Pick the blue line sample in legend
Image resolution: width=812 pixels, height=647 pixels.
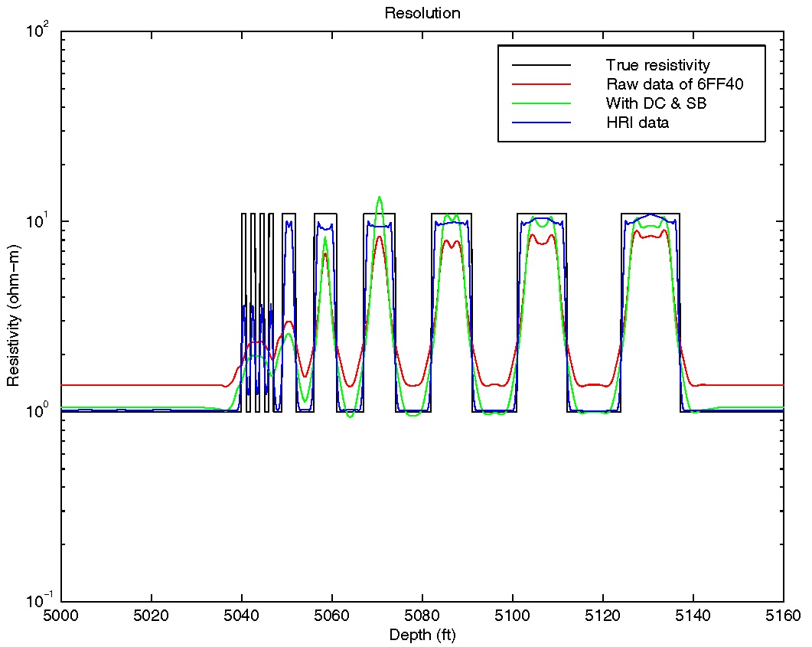pos(543,123)
